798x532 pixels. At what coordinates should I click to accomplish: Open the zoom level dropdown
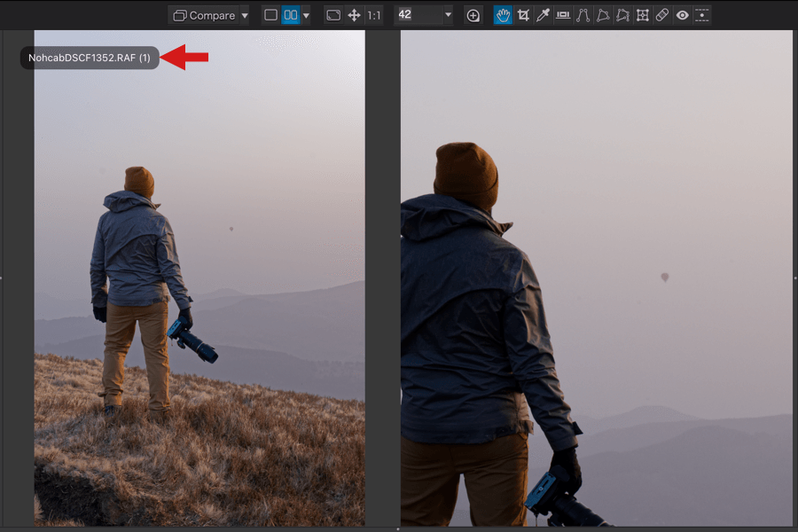(448, 15)
